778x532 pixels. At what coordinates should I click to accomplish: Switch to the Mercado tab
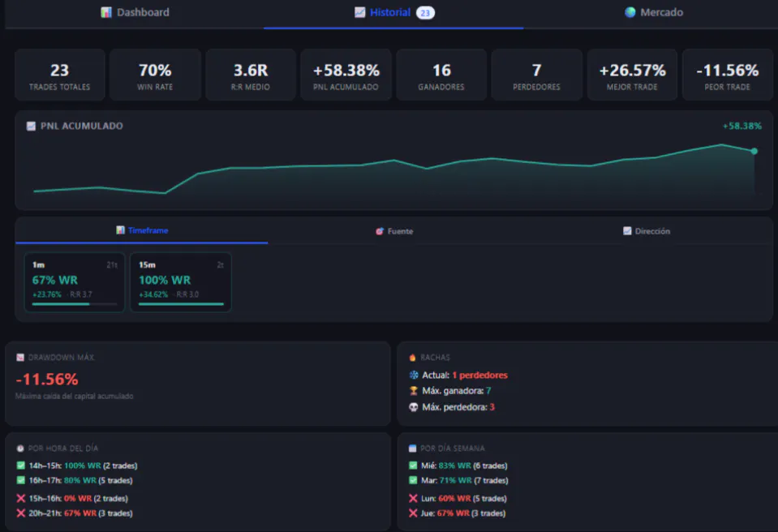653,12
